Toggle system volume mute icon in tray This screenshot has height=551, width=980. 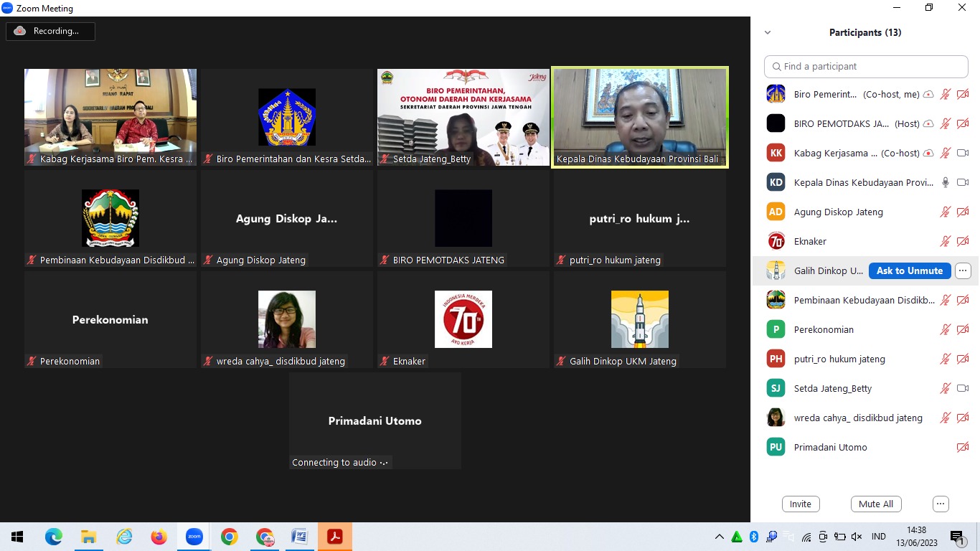point(856,537)
